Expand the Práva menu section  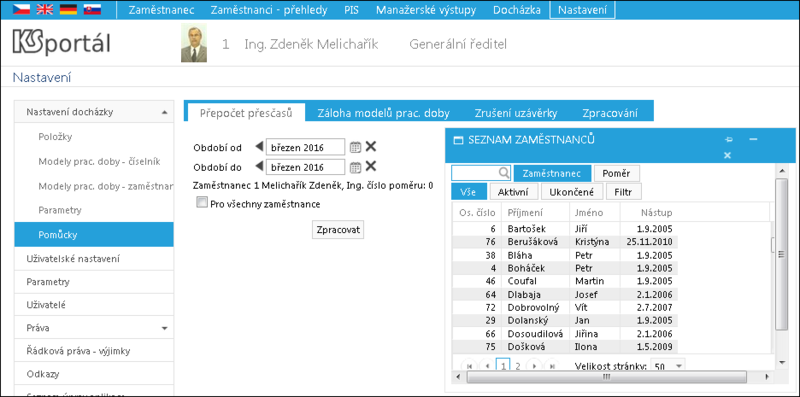164,328
